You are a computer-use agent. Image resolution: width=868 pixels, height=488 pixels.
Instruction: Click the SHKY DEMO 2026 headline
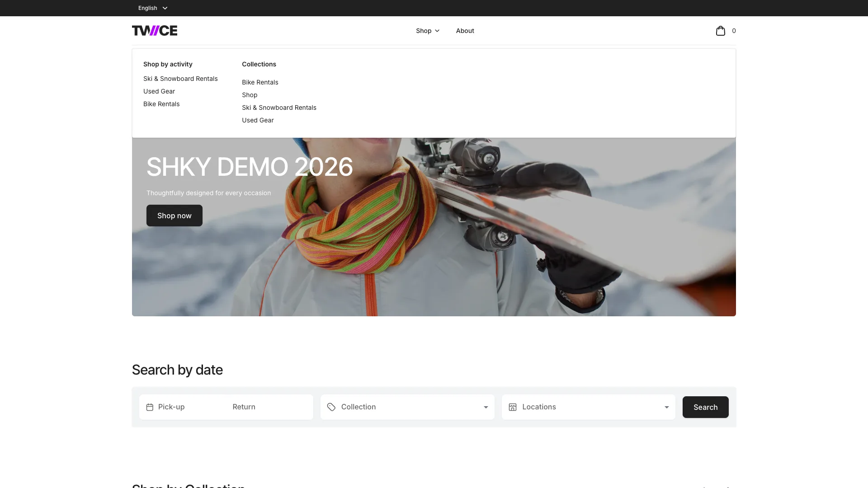coord(250,167)
